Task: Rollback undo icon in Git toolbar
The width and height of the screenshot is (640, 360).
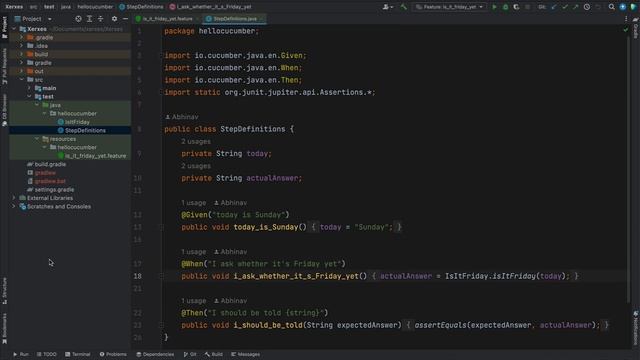Action: click(598, 7)
